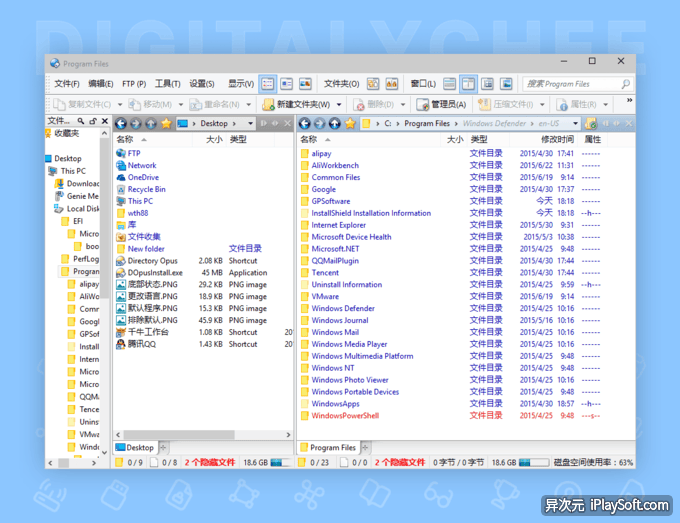Select the power view mode icon
This screenshot has width=680, height=523.
coord(287,84)
